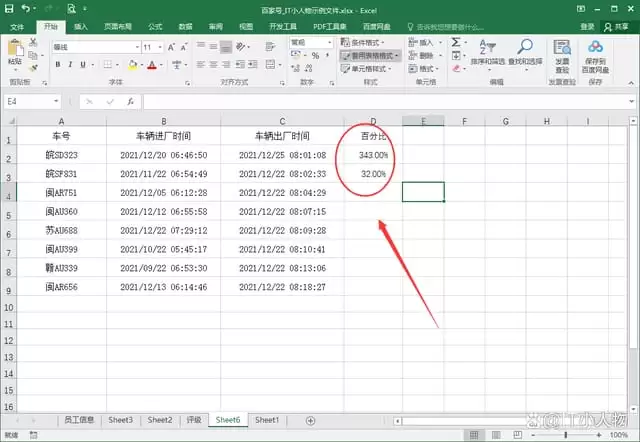
Task: Open Find and Select magnifier
Action: tap(525, 54)
